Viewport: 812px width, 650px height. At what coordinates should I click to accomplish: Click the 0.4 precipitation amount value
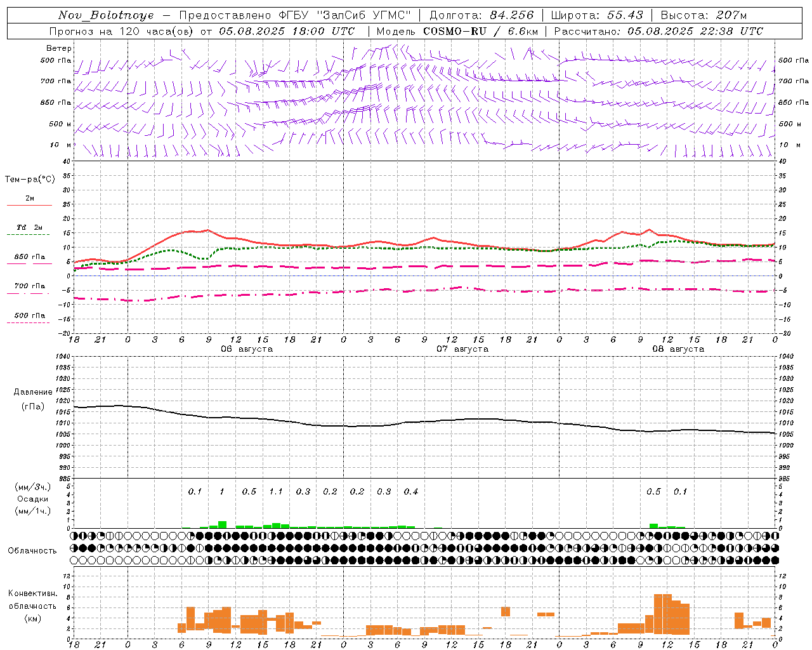[411, 492]
